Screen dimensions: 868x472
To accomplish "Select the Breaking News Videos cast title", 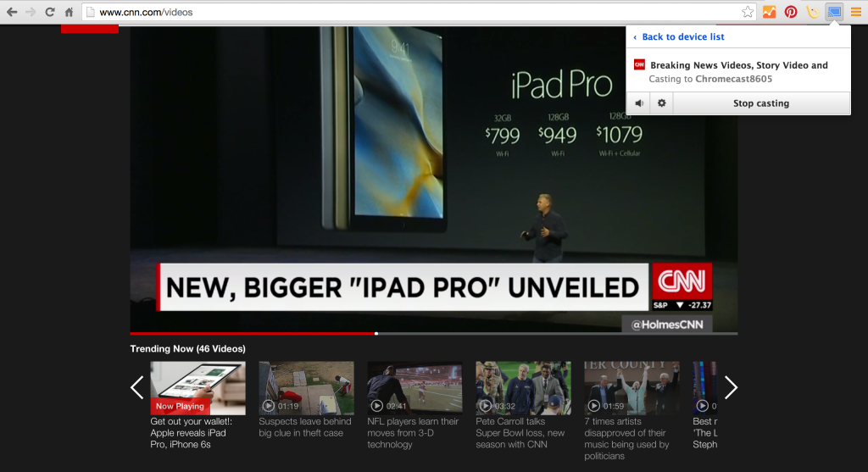I will [739, 65].
